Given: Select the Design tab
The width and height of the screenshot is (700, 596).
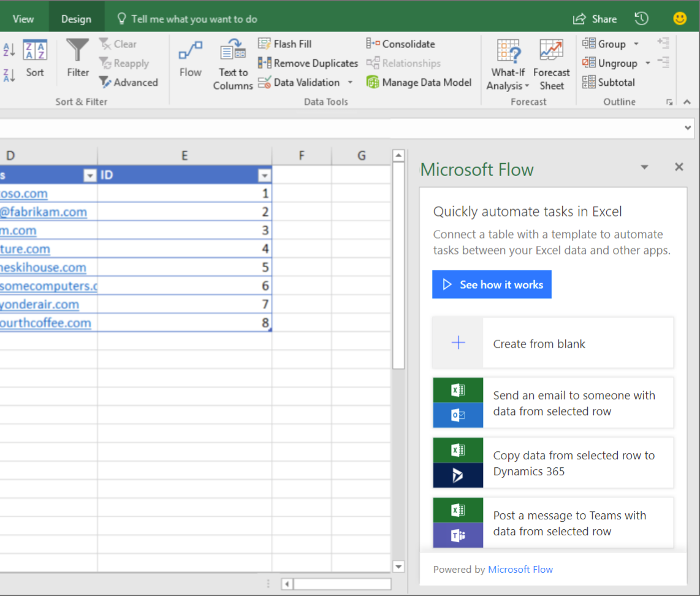Looking at the screenshot, I should [x=76, y=18].
